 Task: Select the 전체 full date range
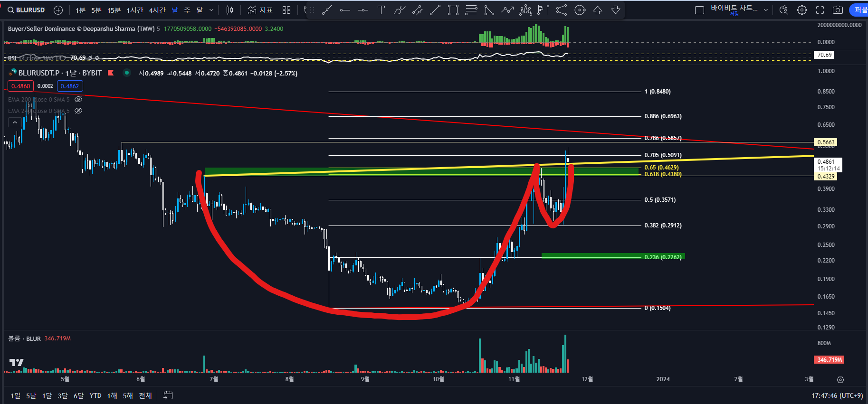click(145, 395)
